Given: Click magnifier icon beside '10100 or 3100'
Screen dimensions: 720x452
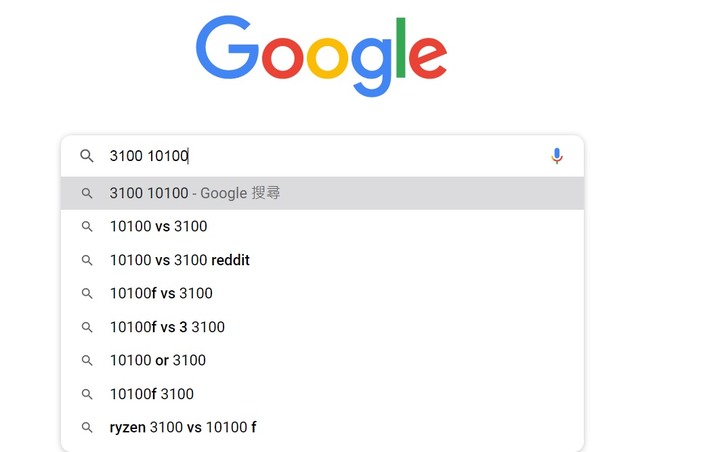Looking at the screenshot, I should point(87,361).
